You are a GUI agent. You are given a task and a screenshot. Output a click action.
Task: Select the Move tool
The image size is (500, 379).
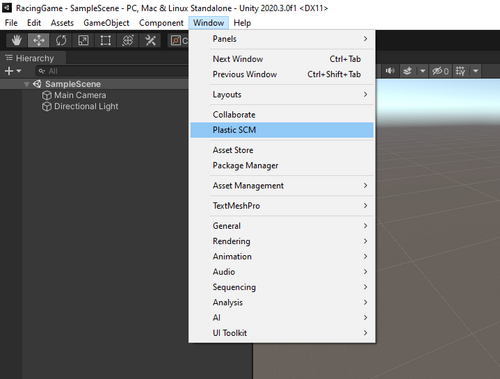point(39,40)
